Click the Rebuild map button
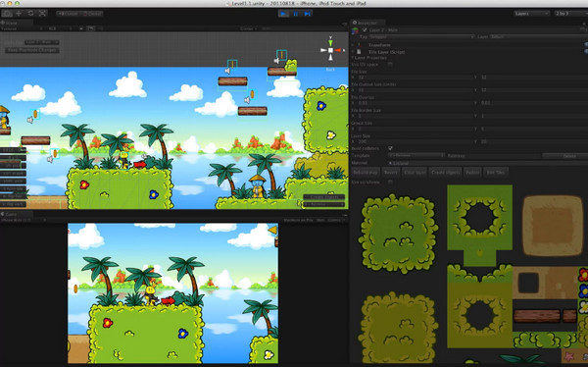 tap(366, 172)
